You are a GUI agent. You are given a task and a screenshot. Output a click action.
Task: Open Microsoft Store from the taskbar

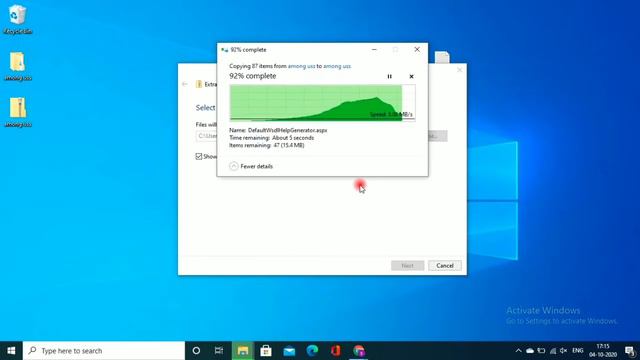[266, 351]
